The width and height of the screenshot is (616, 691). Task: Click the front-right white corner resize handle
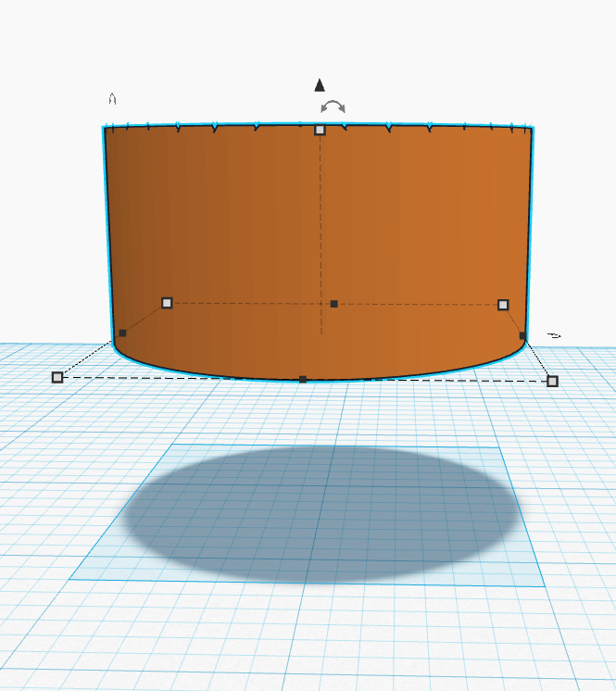pyautogui.click(x=552, y=382)
